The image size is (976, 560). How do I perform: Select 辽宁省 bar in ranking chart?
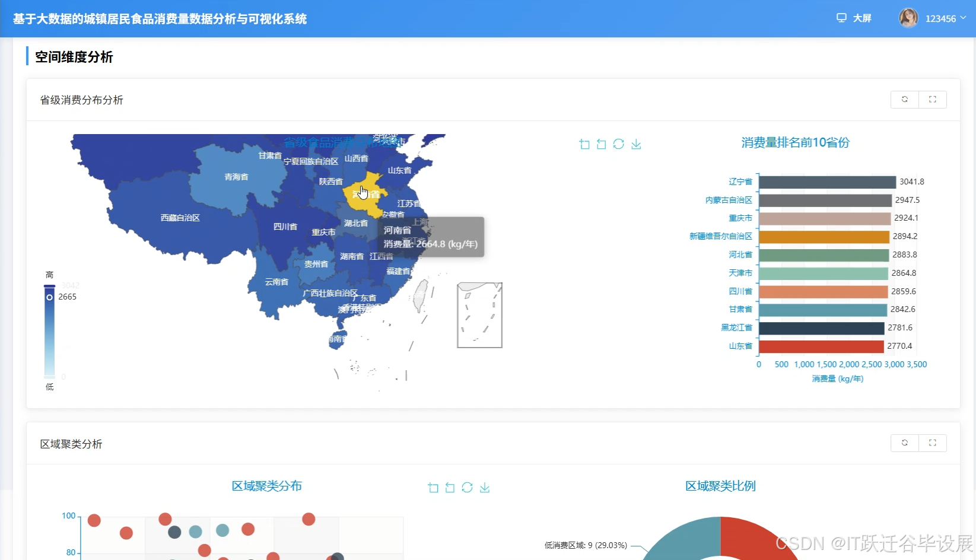pyautogui.click(x=827, y=182)
